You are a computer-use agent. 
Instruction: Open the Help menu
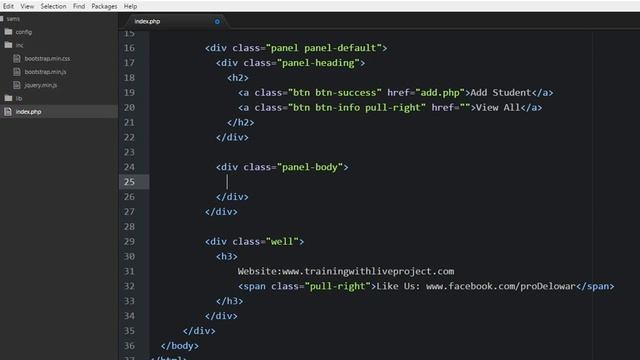[x=130, y=6]
